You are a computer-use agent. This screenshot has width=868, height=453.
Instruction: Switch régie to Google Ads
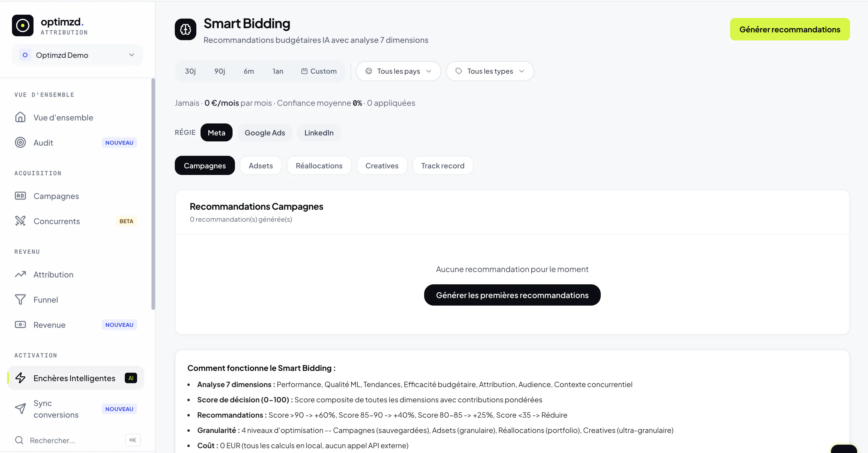click(x=265, y=132)
